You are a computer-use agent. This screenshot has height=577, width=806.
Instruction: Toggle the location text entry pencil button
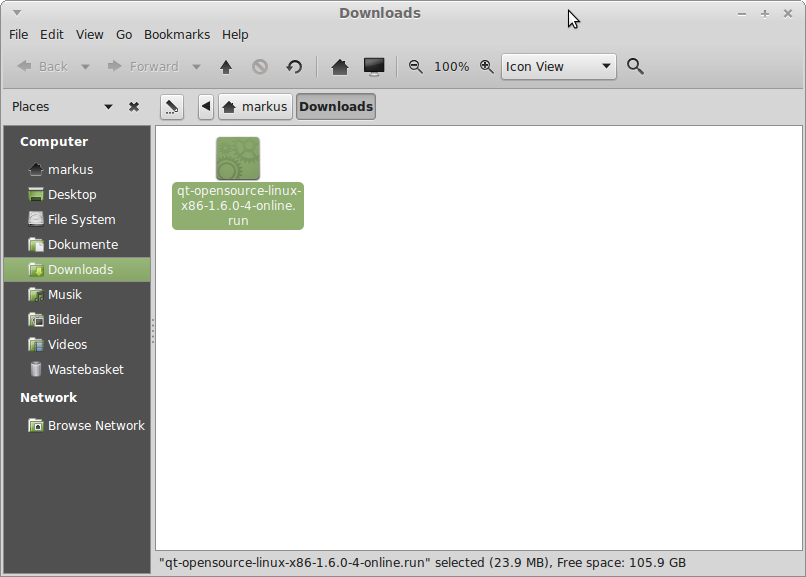[x=171, y=107]
